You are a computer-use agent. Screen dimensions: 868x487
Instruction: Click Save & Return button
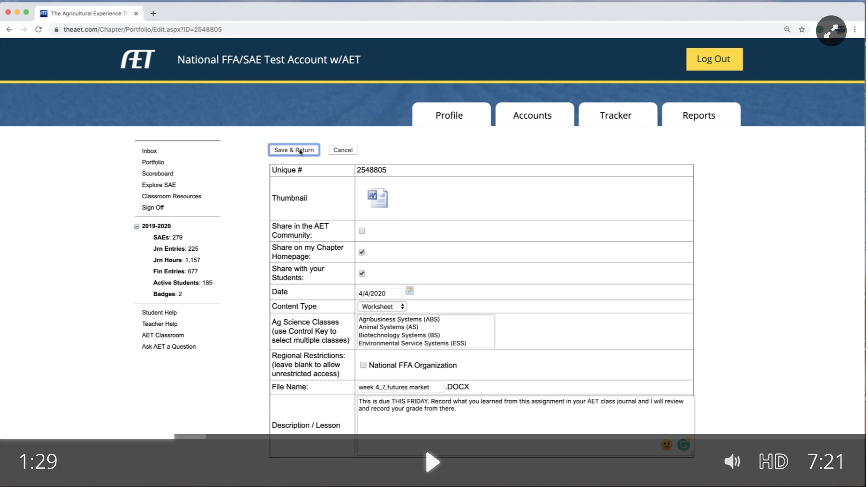point(294,150)
